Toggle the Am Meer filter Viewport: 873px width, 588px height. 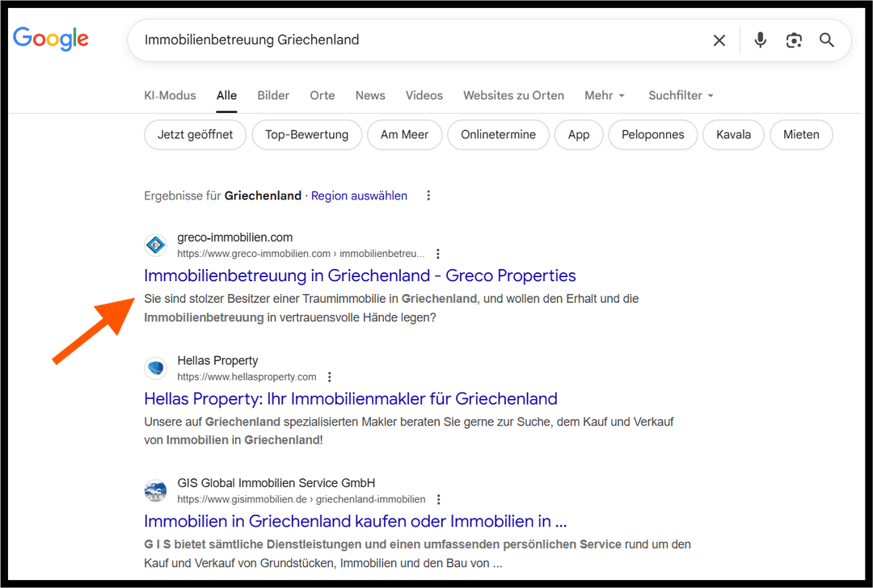pyautogui.click(x=404, y=135)
